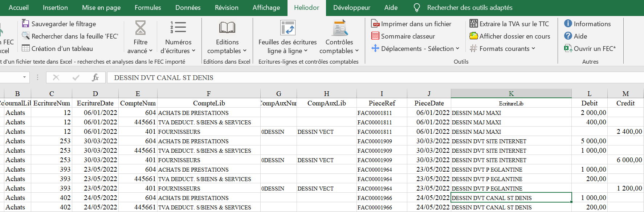The image size is (644, 212).
Task: Click Création d'un tableau icon
Action: (25, 48)
